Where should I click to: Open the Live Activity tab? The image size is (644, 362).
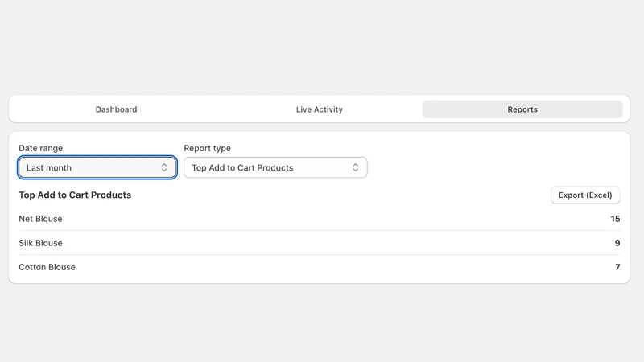tap(319, 109)
